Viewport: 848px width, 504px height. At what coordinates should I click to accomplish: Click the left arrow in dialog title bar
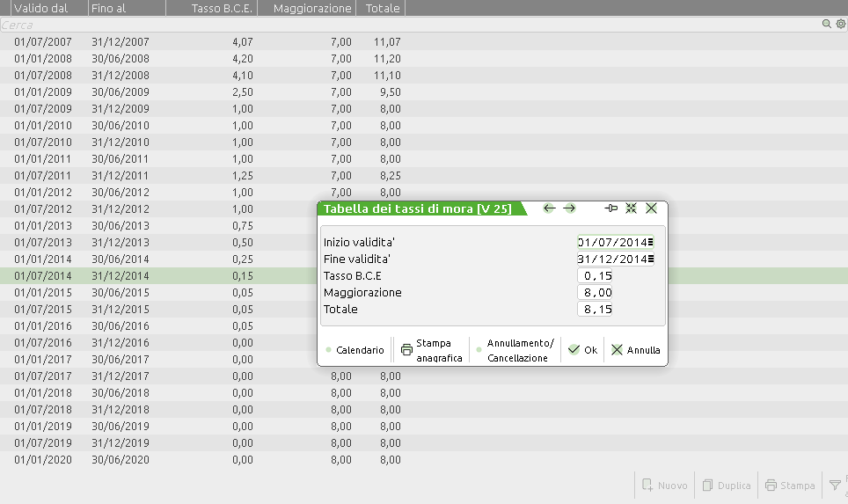click(550, 208)
